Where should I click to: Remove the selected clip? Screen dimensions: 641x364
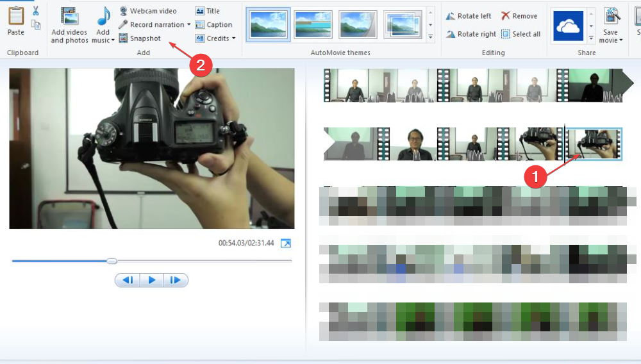tap(519, 16)
